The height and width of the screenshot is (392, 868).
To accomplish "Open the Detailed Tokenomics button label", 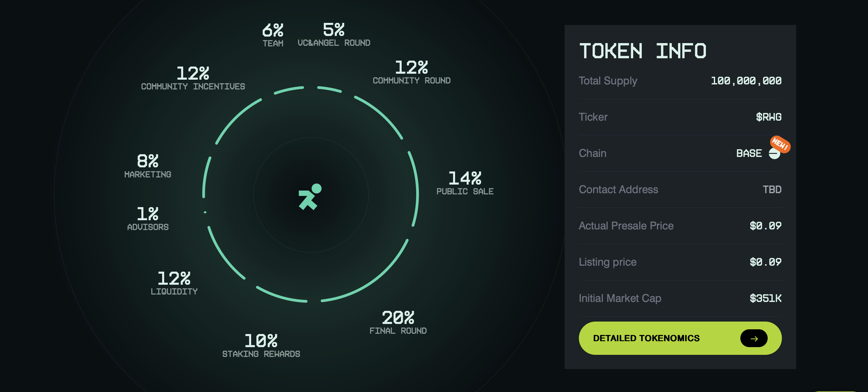I will pyautogui.click(x=646, y=338).
